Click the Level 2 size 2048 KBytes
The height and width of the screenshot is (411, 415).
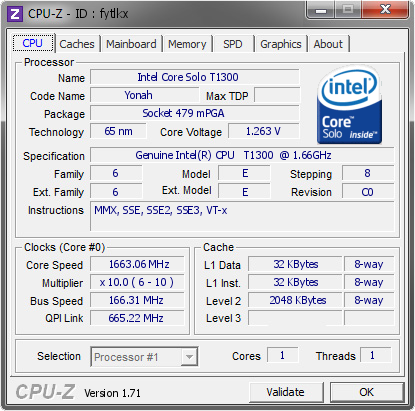(295, 300)
